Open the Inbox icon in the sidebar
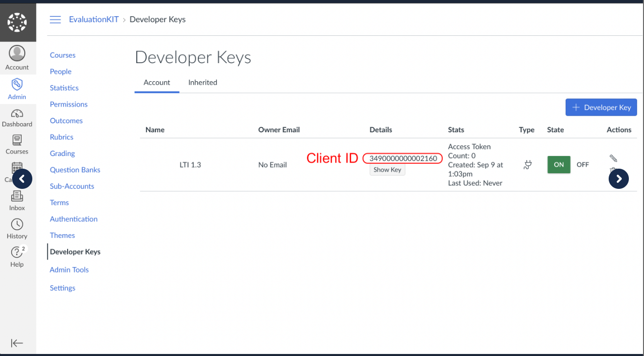Image resolution: width=644 pixels, height=356 pixels. pyautogui.click(x=17, y=201)
